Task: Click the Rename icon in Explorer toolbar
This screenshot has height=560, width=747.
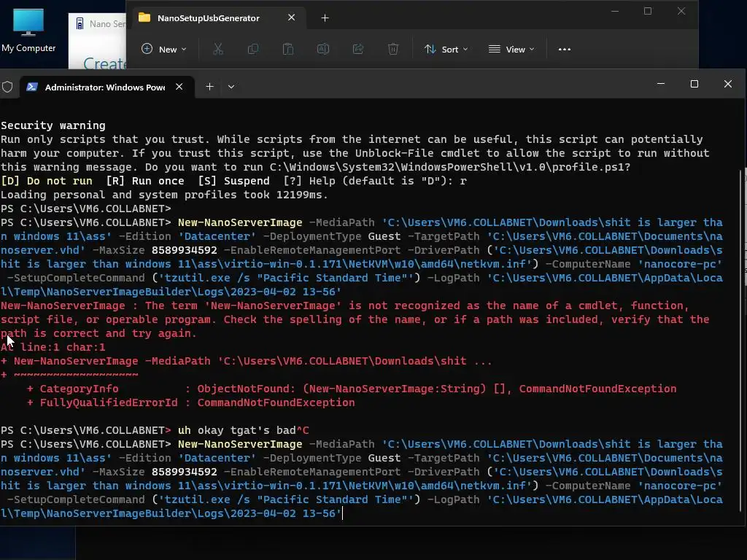Action: [x=323, y=49]
